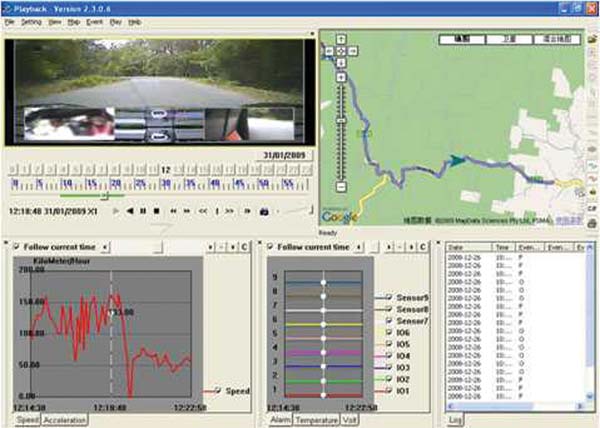Click the map zoom out minus button

342,187
